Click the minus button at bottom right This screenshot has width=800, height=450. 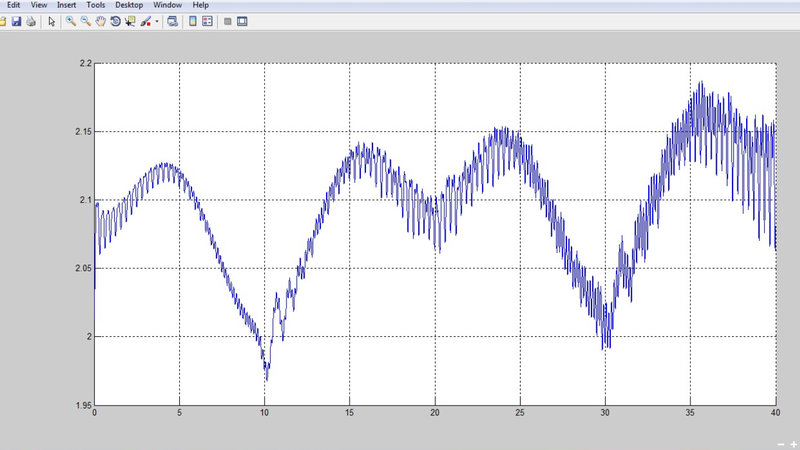[779, 442]
